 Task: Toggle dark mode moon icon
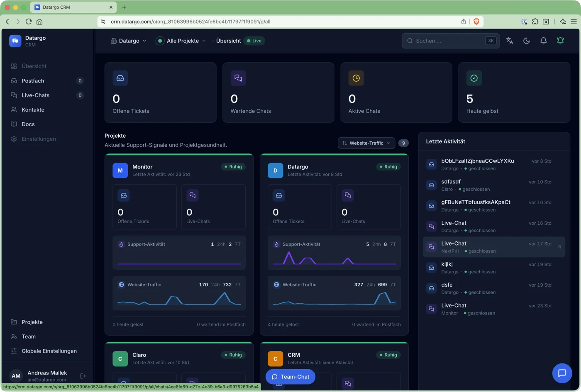coord(527,41)
